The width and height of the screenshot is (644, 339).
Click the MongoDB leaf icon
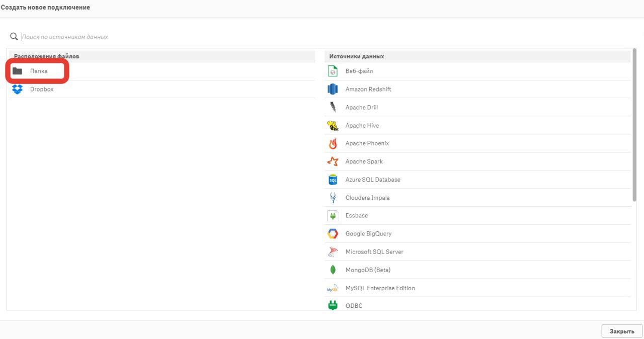333,270
